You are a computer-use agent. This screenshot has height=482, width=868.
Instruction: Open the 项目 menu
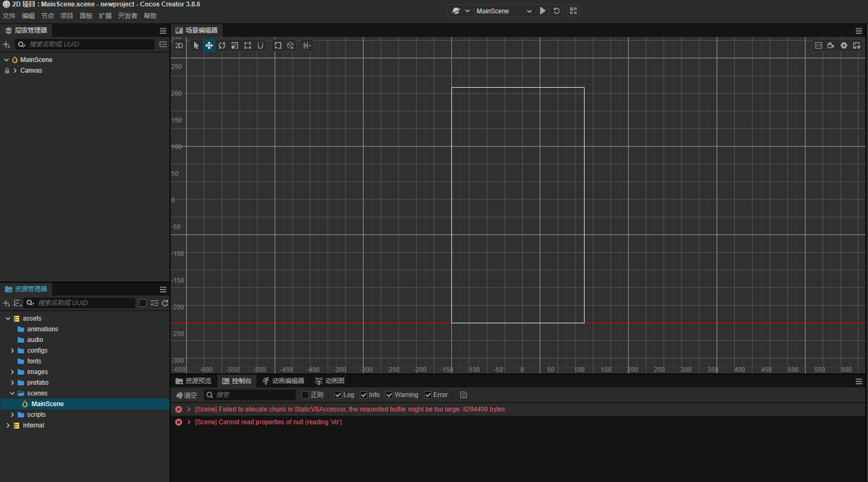point(67,16)
